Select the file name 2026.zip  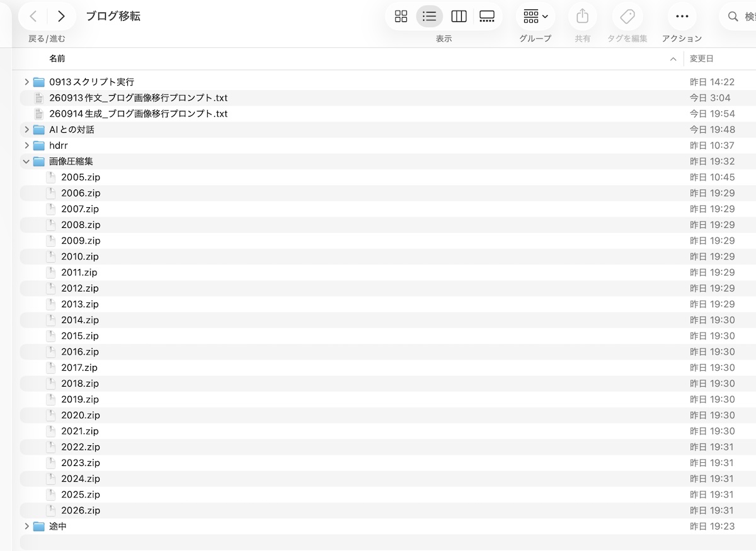coord(81,511)
